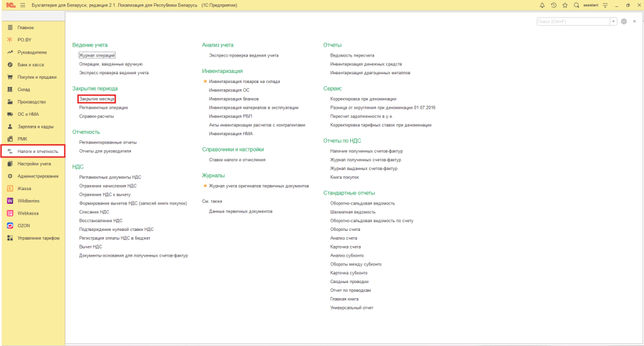
Task: Open the Склад section
Action: click(23, 89)
